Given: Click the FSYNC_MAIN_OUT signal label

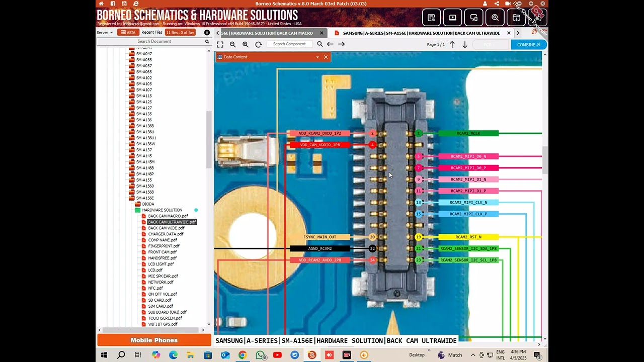Looking at the screenshot, I should tap(320, 237).
